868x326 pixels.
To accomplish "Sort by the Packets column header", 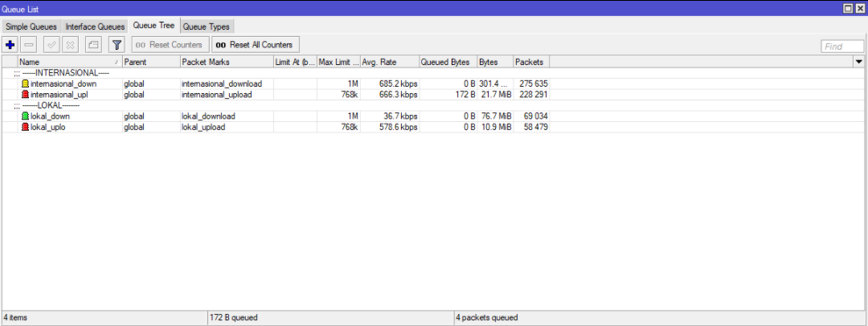I will click(x=531, y=62).
